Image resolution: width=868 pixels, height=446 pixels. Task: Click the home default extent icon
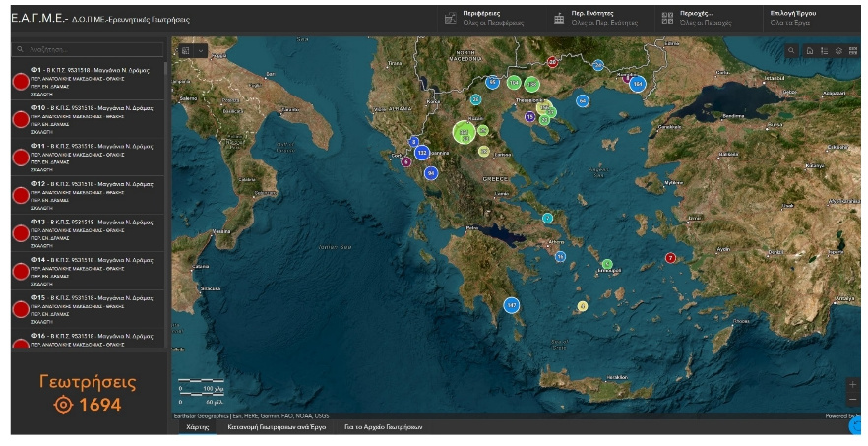pyautogui.click(x=809, y=50)
